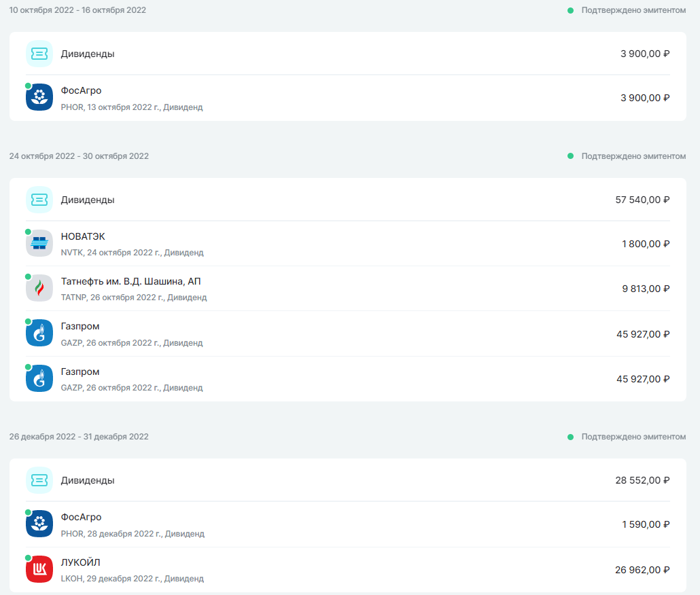The image size is (700, 595).
Task: Click date range 10 октября 2022 - 16 октября 2022
Action: point(77,10)
